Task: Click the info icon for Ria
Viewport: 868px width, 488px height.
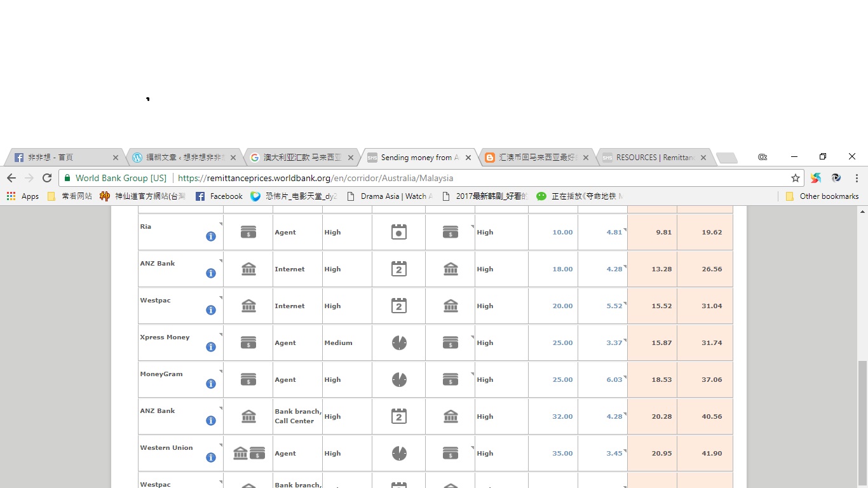Action: pos(211,236)
